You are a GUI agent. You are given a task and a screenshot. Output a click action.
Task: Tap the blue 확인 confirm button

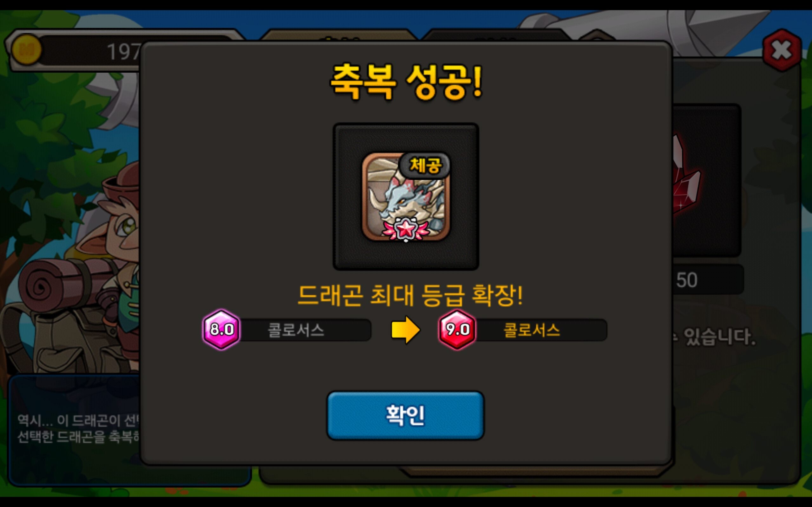point(405,415)
